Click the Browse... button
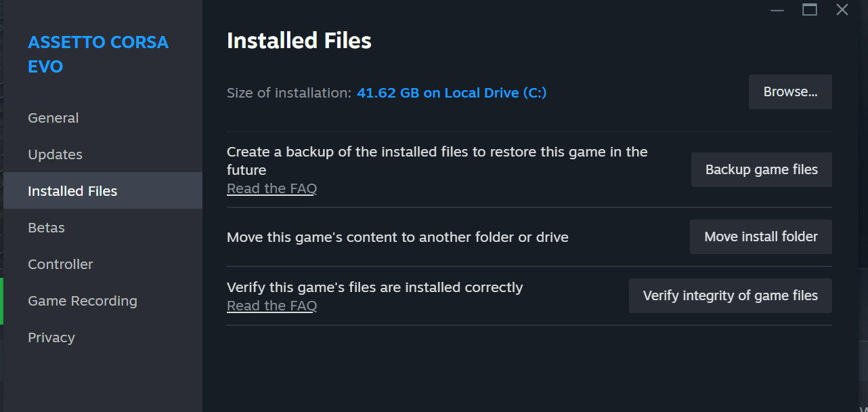868x412 pixels. pyautogui.click(x=790, y=92)
